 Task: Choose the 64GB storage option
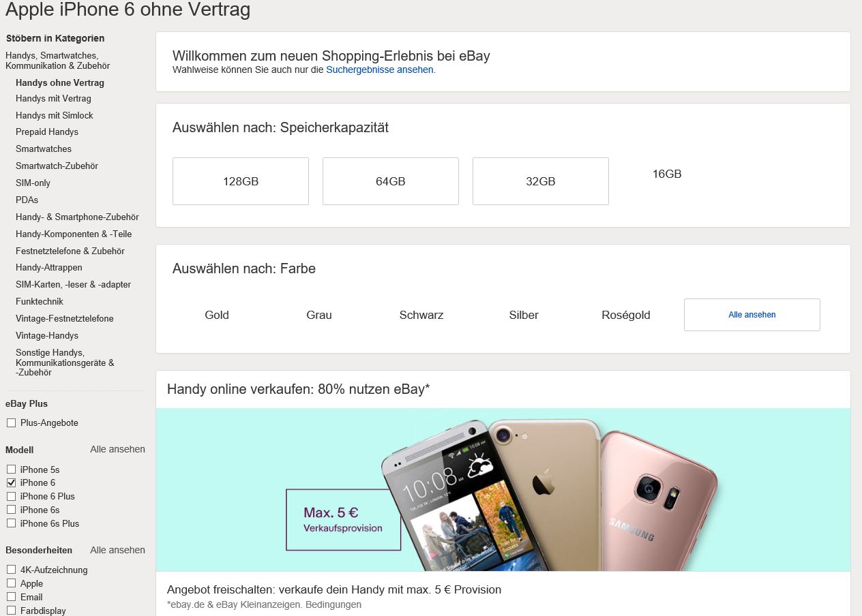click(x=391, y=181)
